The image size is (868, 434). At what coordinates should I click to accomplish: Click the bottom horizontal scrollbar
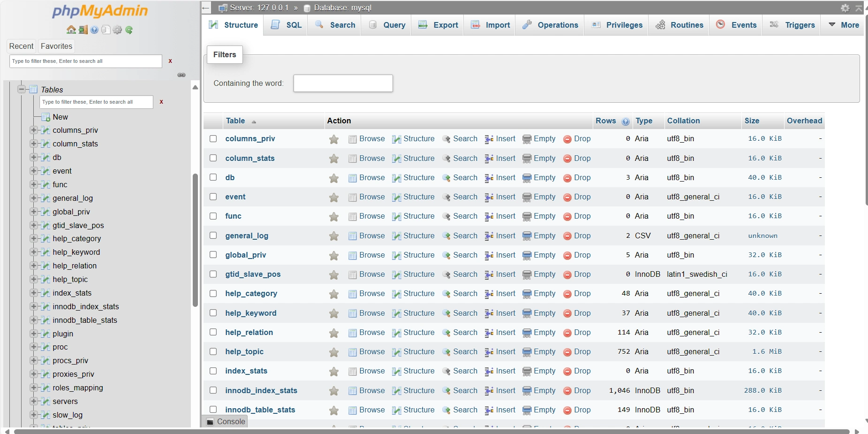pyautogui.click(x=431, y=431)
